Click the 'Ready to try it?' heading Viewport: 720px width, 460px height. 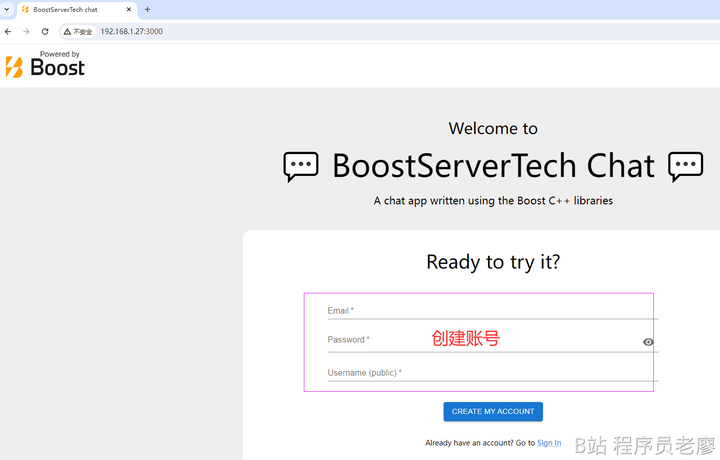(x=493, y=263)
